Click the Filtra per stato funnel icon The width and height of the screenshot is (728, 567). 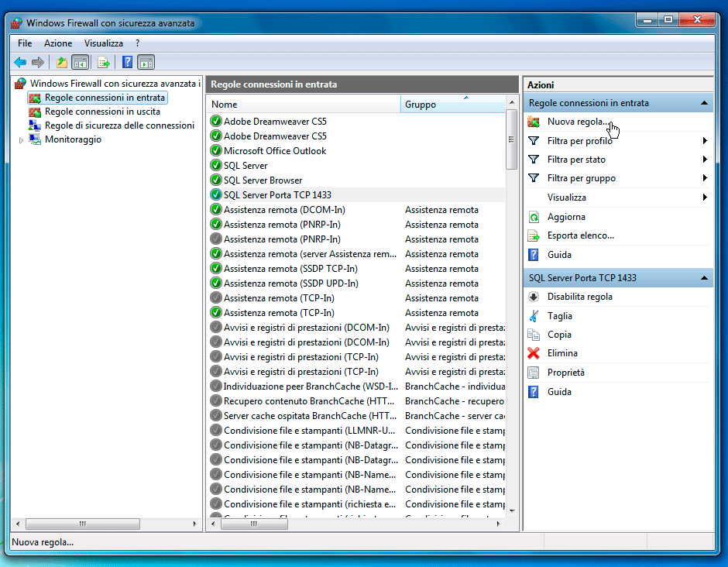point(534,160)
